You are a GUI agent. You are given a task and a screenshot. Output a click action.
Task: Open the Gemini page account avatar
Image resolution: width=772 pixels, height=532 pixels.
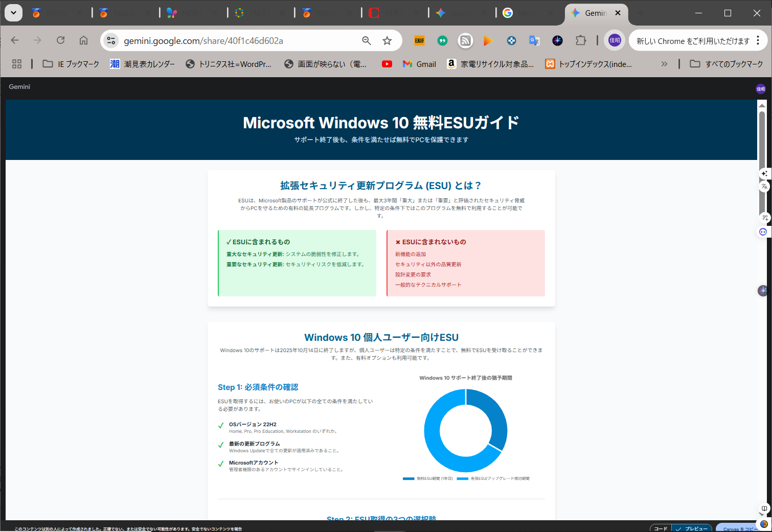tap(761, 89)
